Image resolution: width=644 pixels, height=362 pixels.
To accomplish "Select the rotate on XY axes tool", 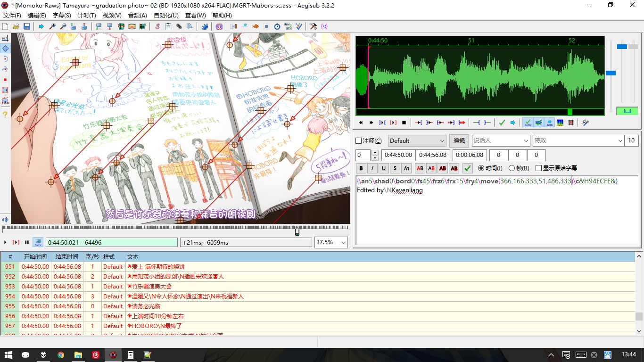I will (x=5, y=69).
